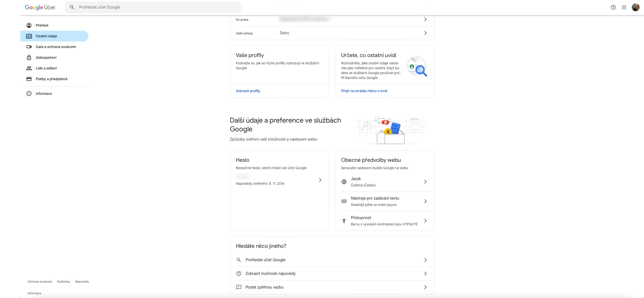Click the feedback icon beside Poslat zpětnou vazbu
644x298 pixels.
coord(239,287)
